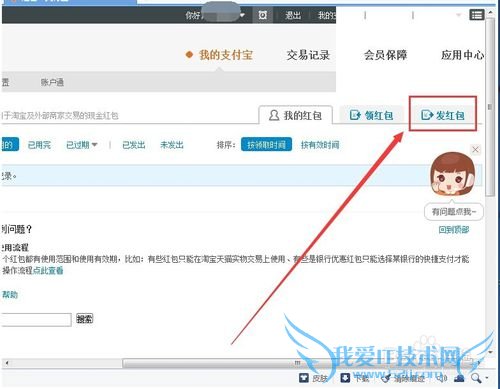Open the 交易记录 navigation tab
The height and width of the screenshot is (389, 500).
[x=308, y=55]
